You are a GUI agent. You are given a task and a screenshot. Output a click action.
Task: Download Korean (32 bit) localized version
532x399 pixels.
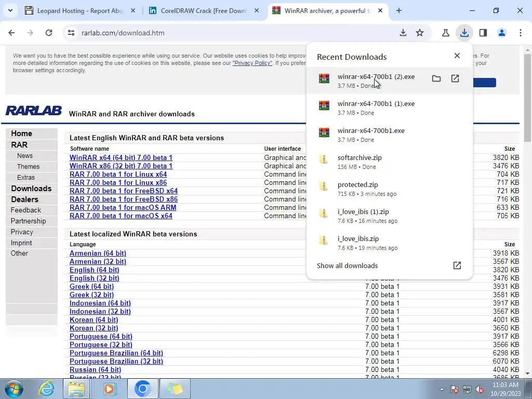94,328
